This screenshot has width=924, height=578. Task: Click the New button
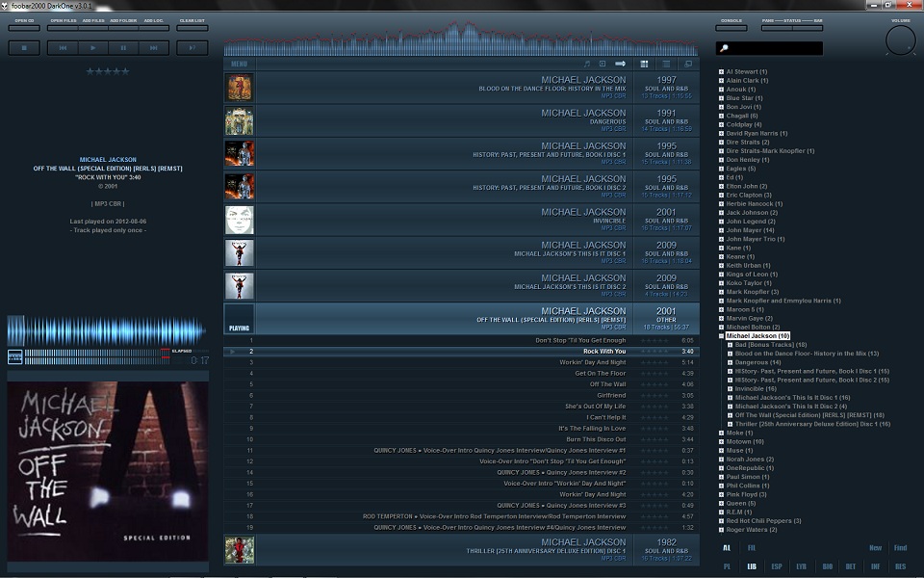[875, 548]
